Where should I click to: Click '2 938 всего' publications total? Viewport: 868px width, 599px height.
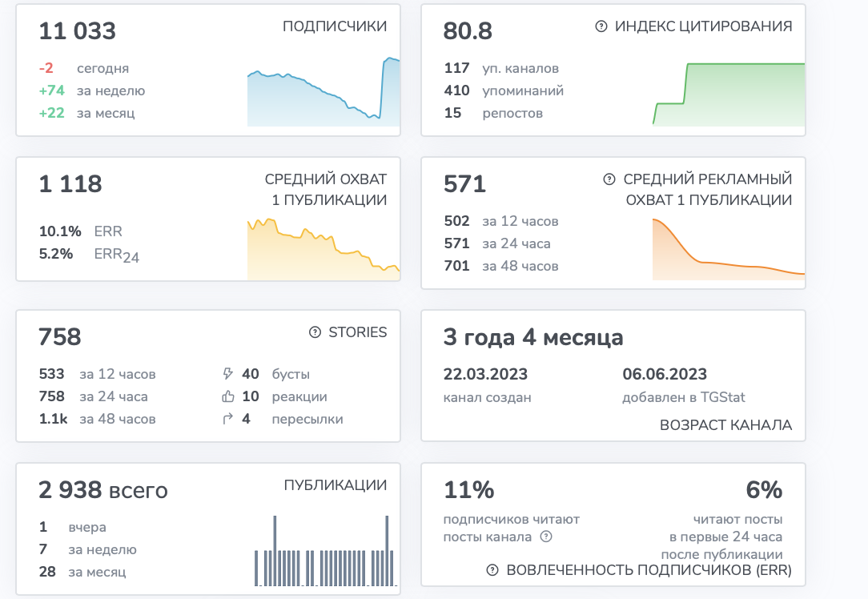pyautogui.click(x=103, y=490)
